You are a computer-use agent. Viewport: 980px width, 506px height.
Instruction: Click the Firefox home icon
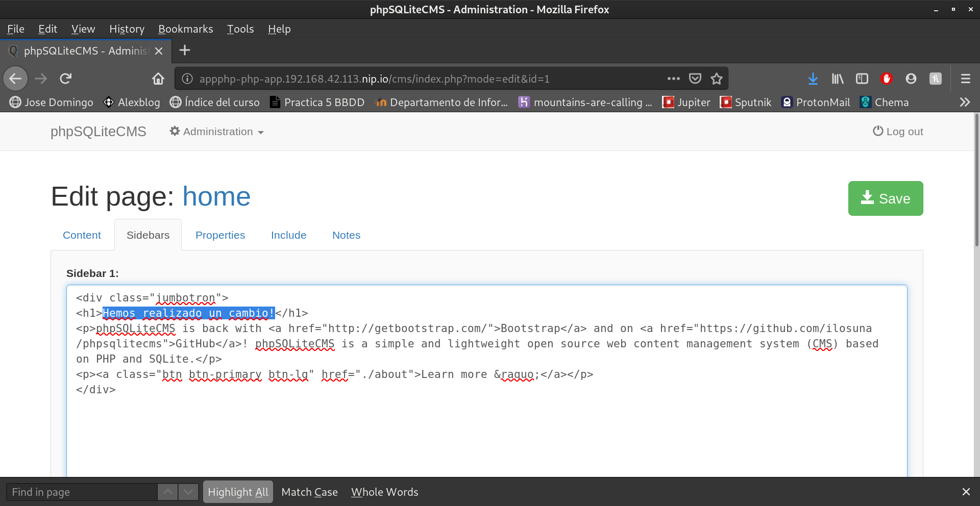[158, 79]
